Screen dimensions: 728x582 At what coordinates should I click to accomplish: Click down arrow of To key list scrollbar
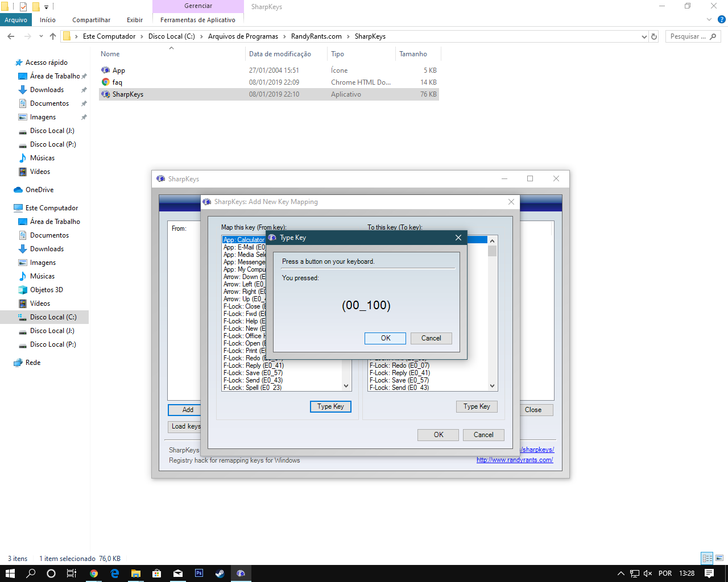493,386
